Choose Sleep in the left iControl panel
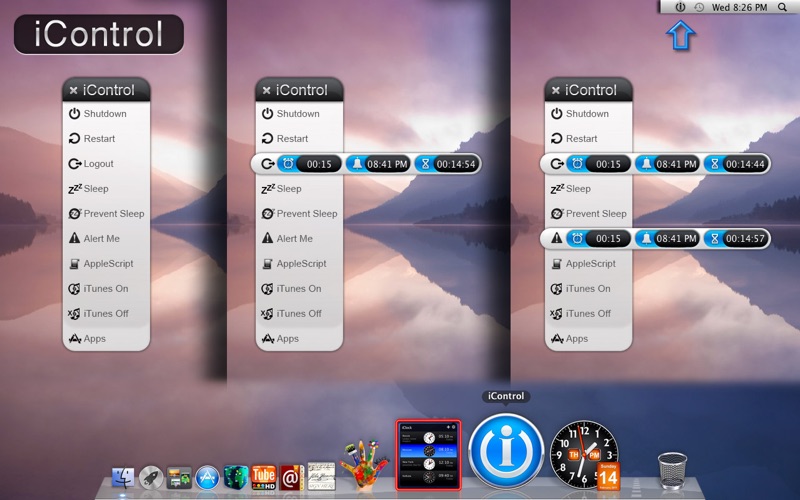Screen dimensions: 800x500 (x=106, y=189)
